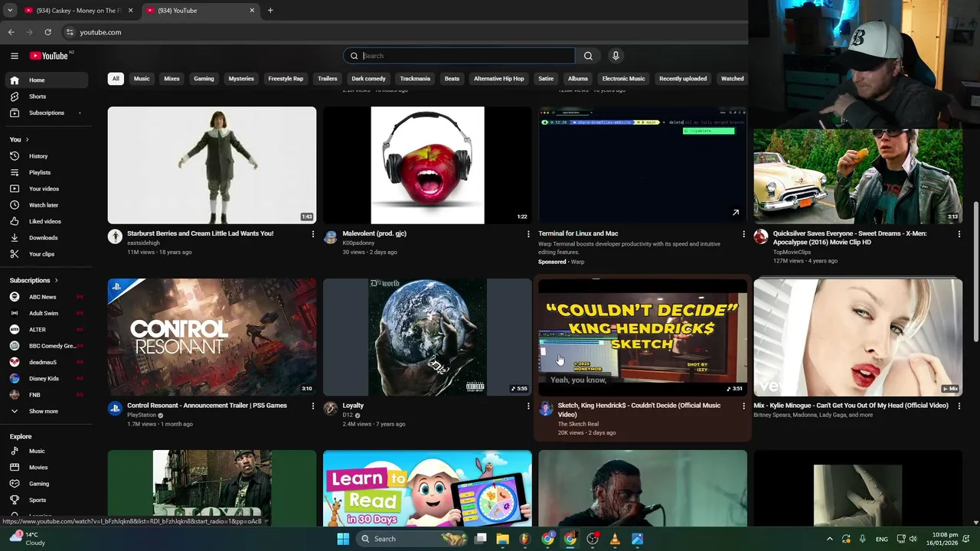Open more options for Starburst Berries video
This screenshot has width=980, height=551.
tap(312, 234)
